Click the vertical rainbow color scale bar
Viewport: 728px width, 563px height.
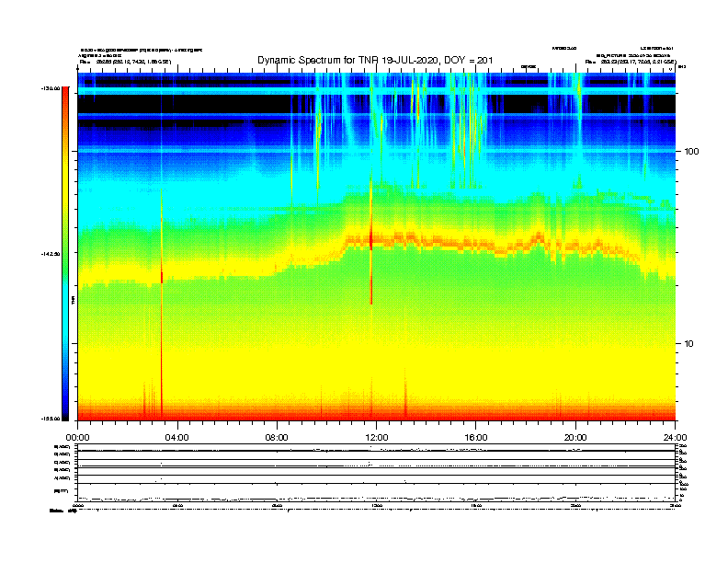point(65,253)
